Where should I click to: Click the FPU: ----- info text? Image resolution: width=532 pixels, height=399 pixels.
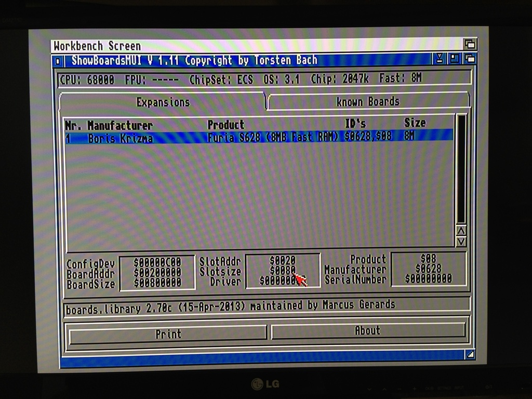click(152, 79)
